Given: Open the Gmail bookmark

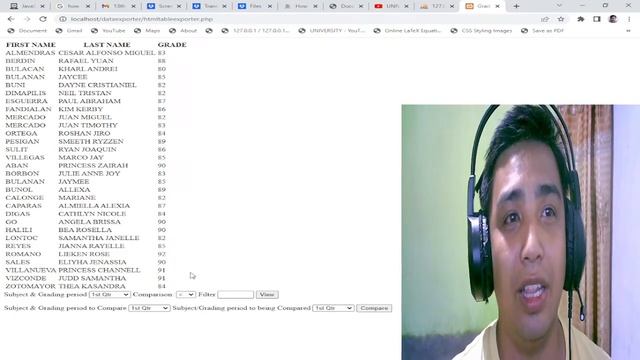Looking at the screenshot, I should click(69, 31).
